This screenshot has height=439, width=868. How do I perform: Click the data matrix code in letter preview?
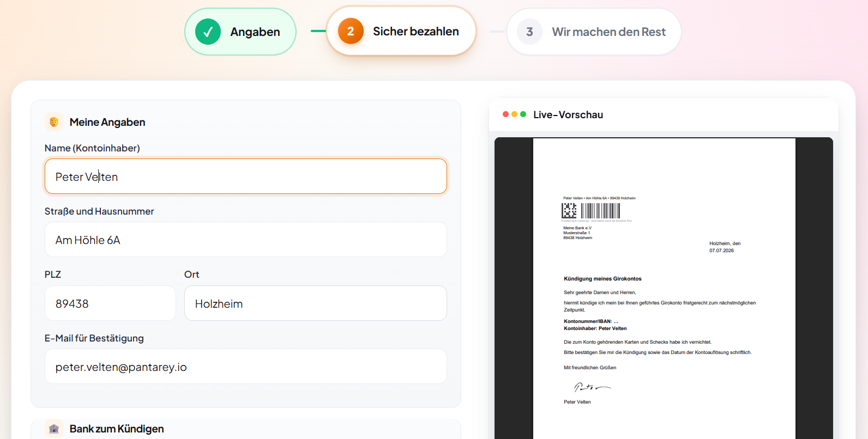[x=569, y=211]
